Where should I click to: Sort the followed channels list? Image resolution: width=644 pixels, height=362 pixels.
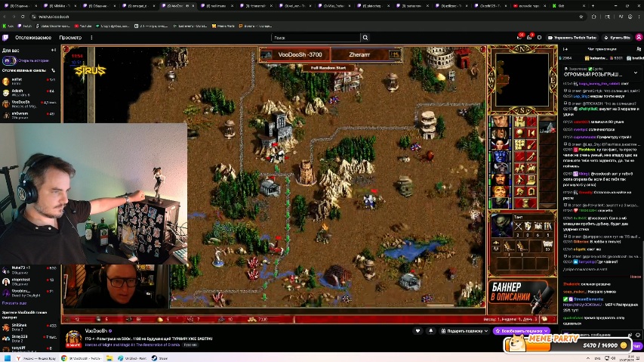[x=53, y=71]
